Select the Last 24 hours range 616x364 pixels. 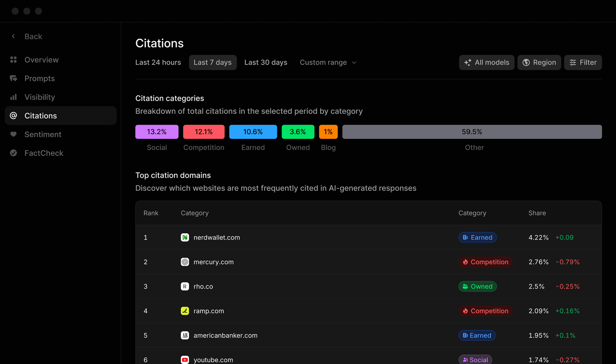[x=158, y=62]
